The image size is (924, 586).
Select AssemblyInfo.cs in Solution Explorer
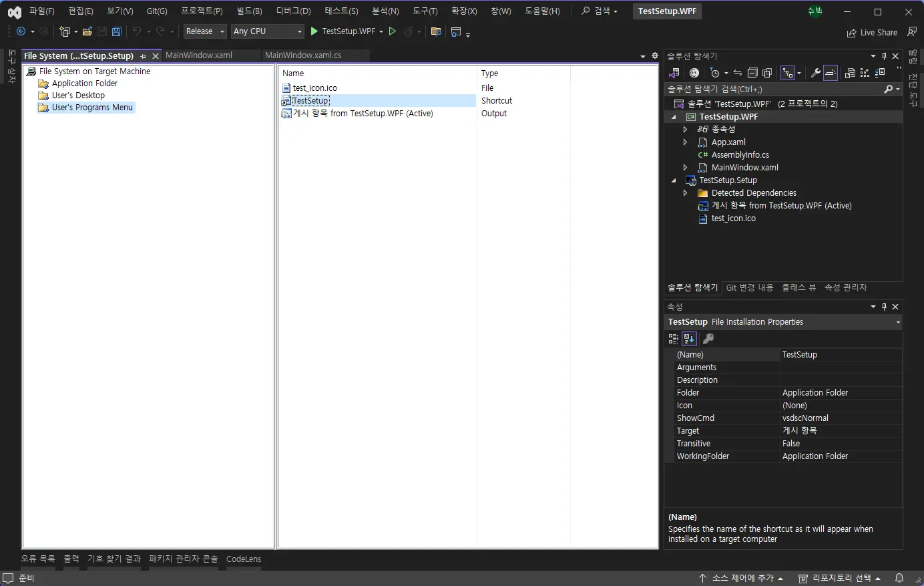740,155
